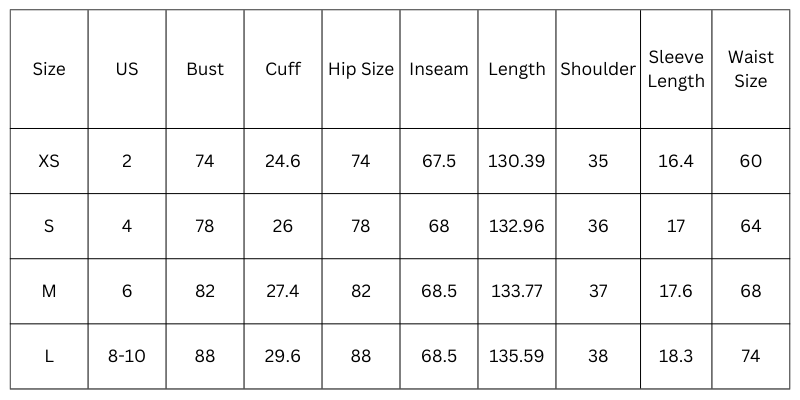Viewport: 800px width, 400px height.
Task: Click the XS size row label
Action: click(x=49, y=161)
